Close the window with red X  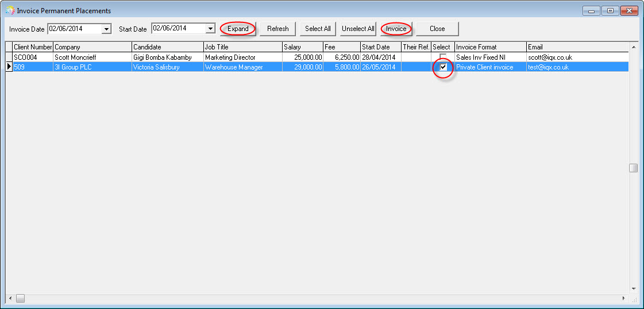(629, 11)
